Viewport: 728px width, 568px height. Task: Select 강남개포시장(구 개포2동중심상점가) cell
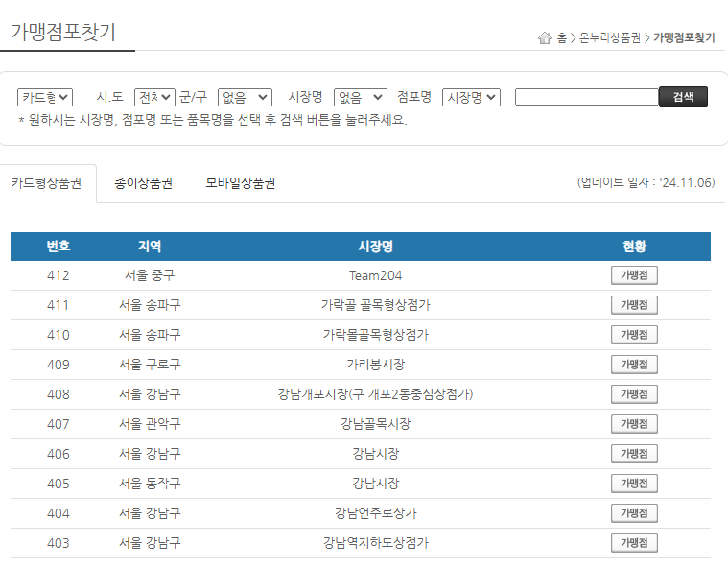[x=376, y=394]
